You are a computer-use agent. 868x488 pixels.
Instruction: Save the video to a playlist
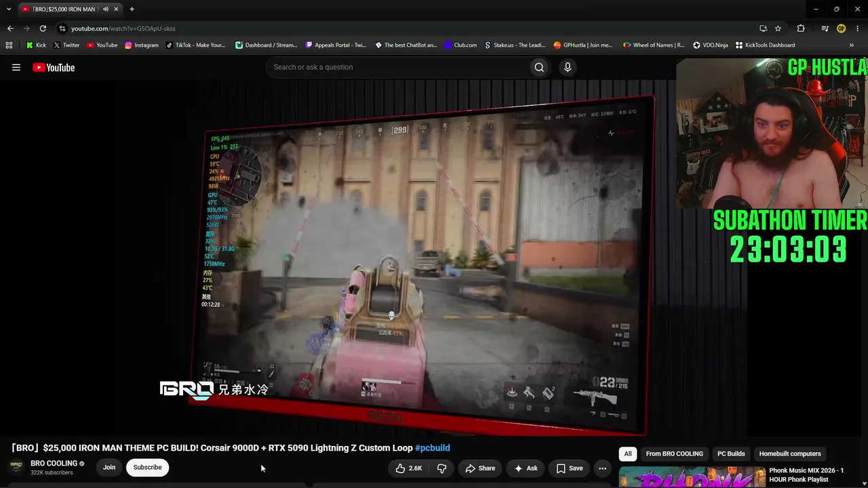570,468
